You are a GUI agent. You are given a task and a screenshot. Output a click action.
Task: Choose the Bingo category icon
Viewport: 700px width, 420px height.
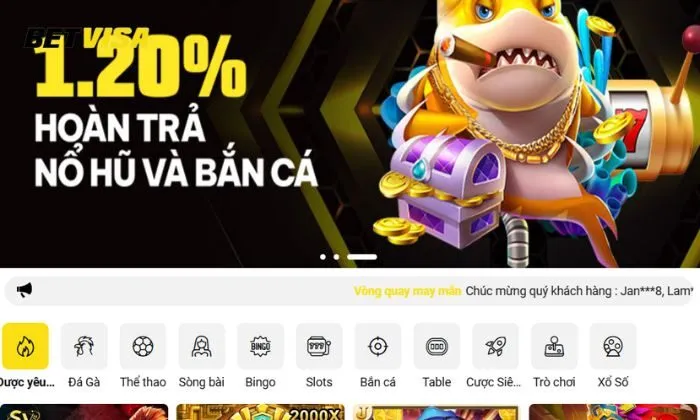pyautogui.click(x=260, y=346)
